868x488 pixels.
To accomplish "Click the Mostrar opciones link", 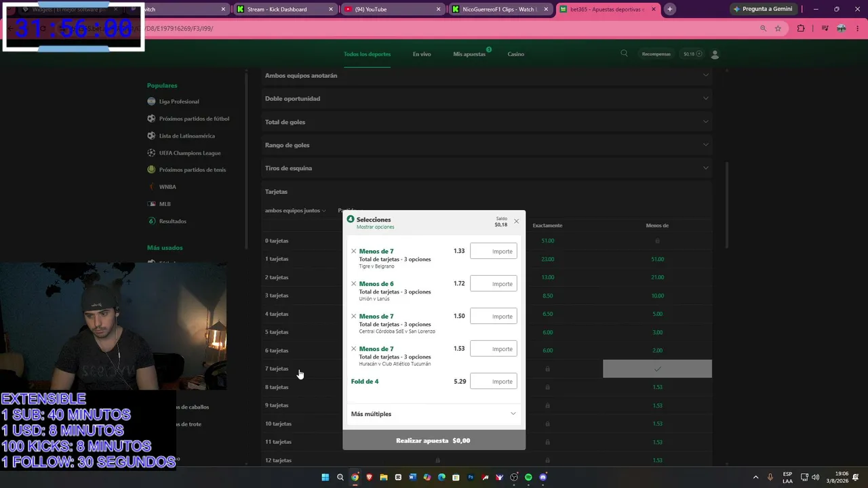I will tap(375, 227).
